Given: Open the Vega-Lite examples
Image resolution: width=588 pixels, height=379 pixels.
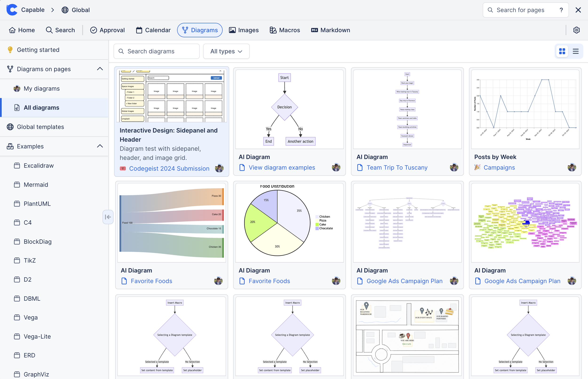Looking at the screenshot, I should click(x=54, y=336).
